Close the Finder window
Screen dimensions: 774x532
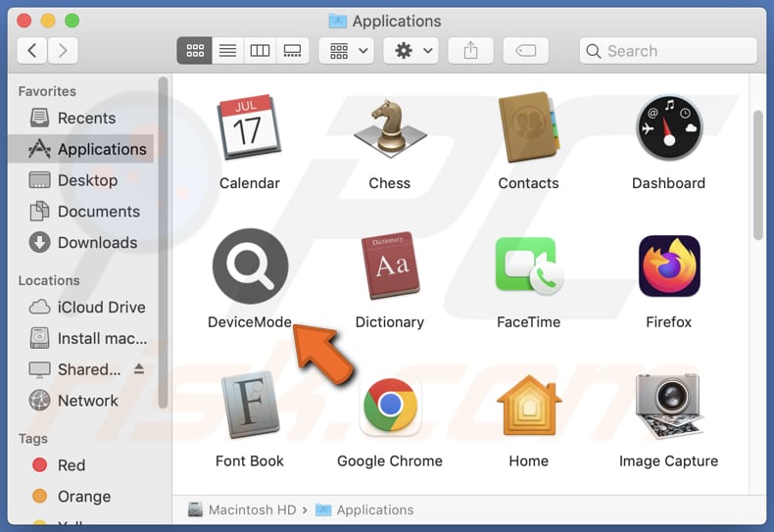tap(24, 21)
